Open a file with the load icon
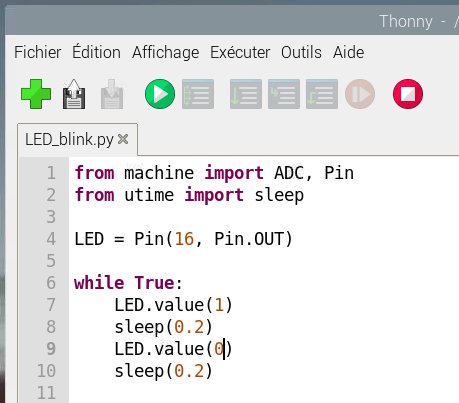This screenshot has height=403, width=459. point(74,94)
